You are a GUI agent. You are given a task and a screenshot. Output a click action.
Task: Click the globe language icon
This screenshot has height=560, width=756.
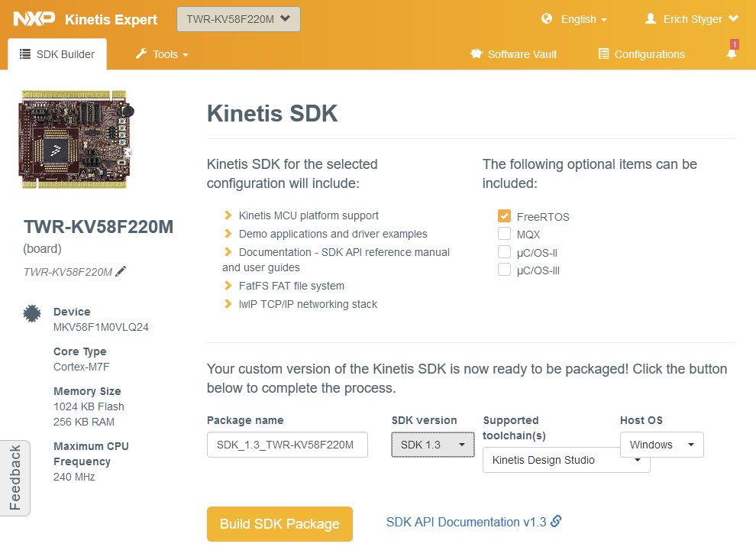pyautogui.click(x=547, y=19)
